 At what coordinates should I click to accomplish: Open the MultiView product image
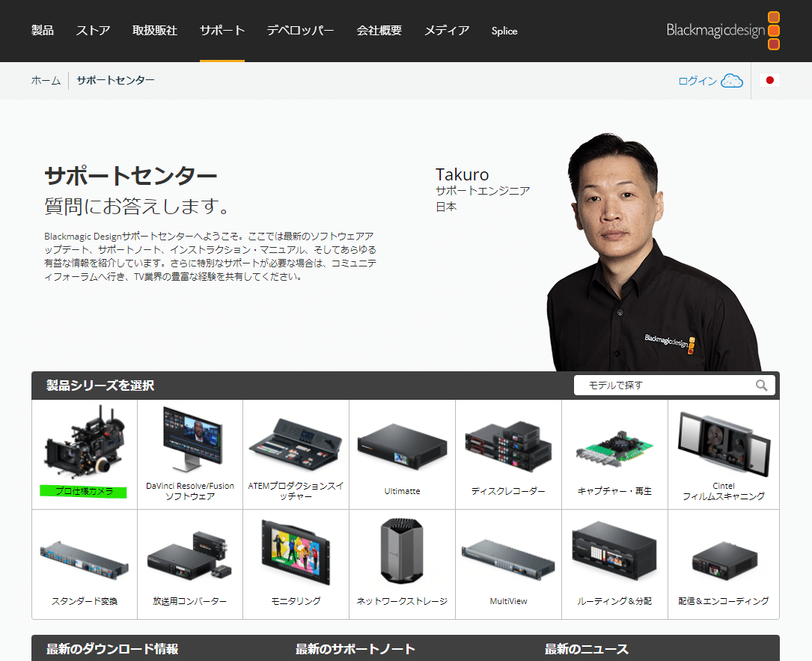[x=508, y=558]
